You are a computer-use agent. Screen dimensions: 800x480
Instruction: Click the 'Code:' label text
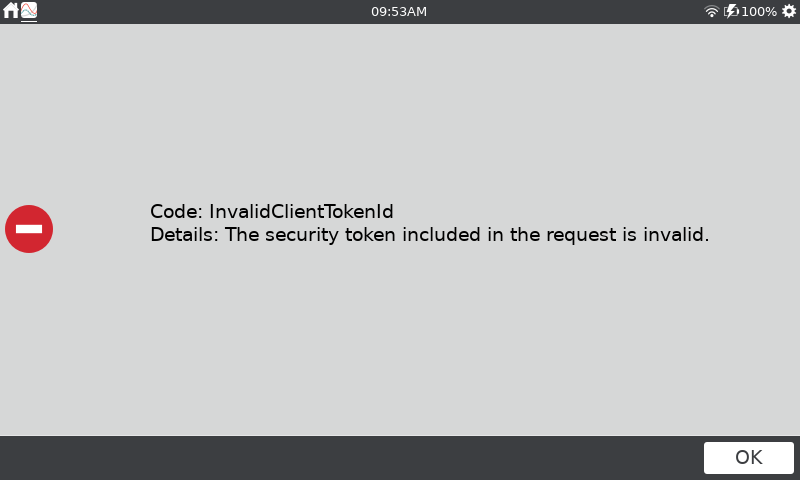point(177,211)
